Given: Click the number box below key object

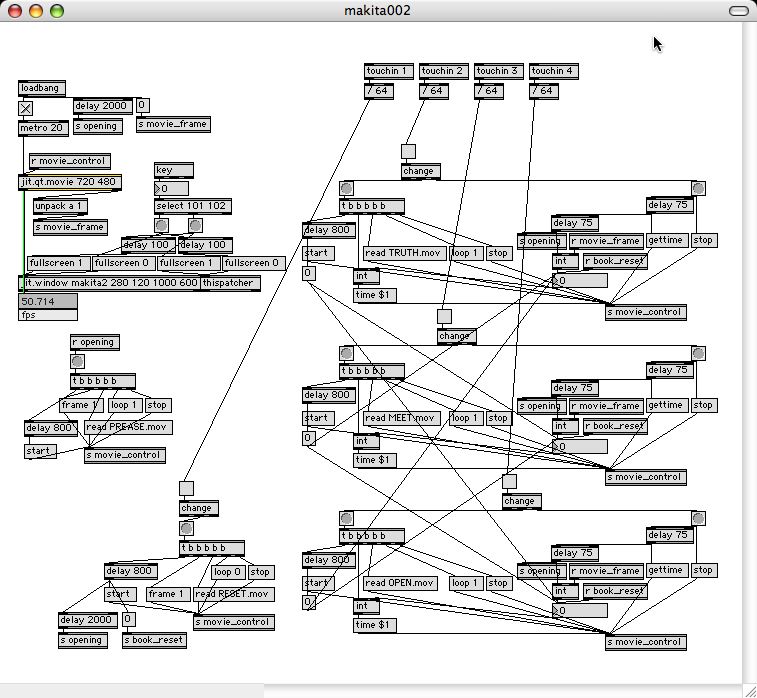Looking at the screenshot, I should pyautogui.click(x=171, y=189).
